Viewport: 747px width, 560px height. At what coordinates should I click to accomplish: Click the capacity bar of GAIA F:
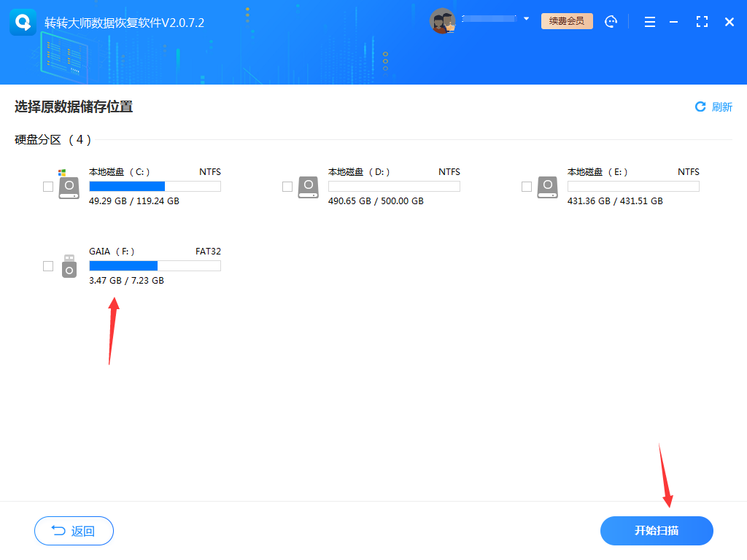pyautogui.click(x=154, y=265)
